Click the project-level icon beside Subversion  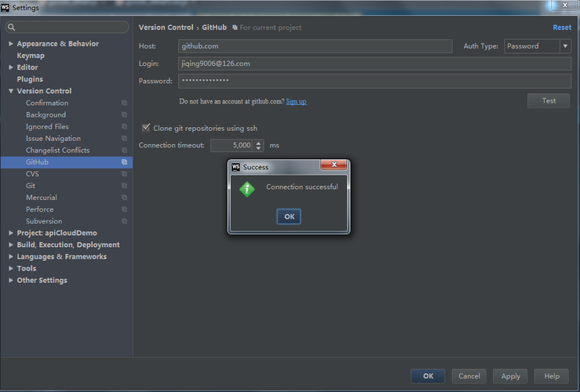coord(124,221)
